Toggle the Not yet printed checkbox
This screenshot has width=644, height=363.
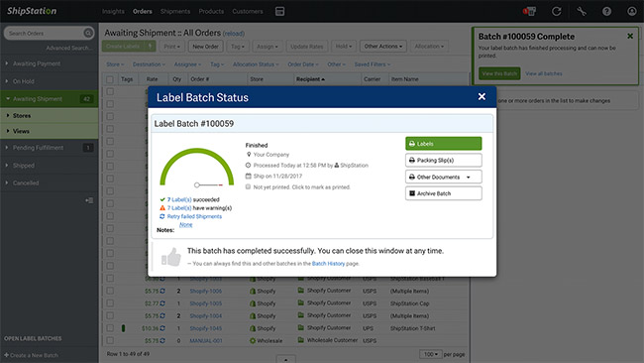[x=248, y=186]
